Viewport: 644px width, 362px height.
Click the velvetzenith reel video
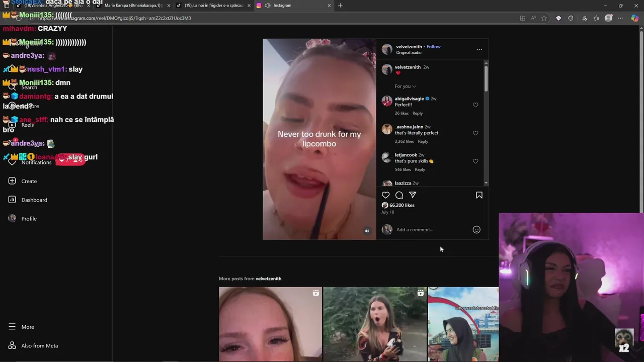[x=319, y=139]
